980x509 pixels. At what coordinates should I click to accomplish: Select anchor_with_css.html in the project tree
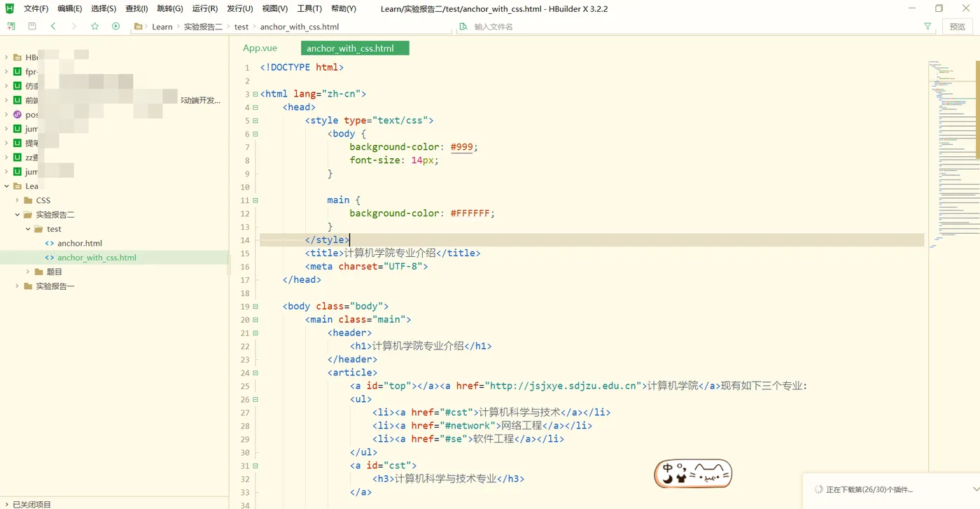coord(97,258)
